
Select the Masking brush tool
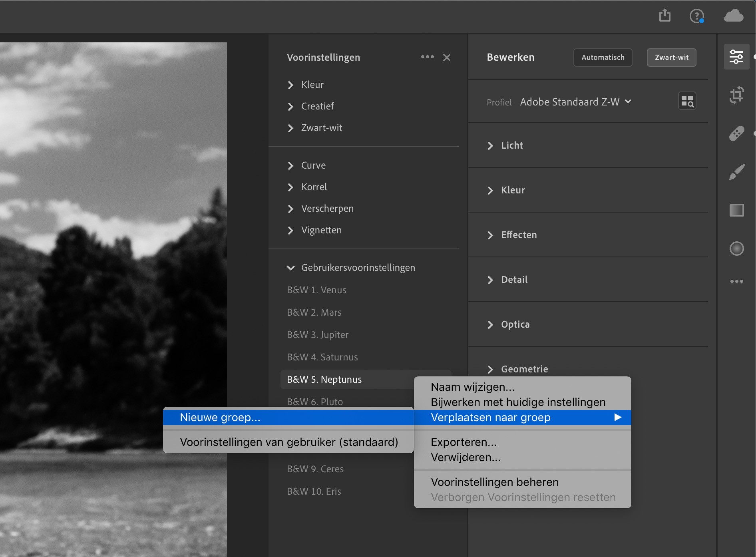737,171
